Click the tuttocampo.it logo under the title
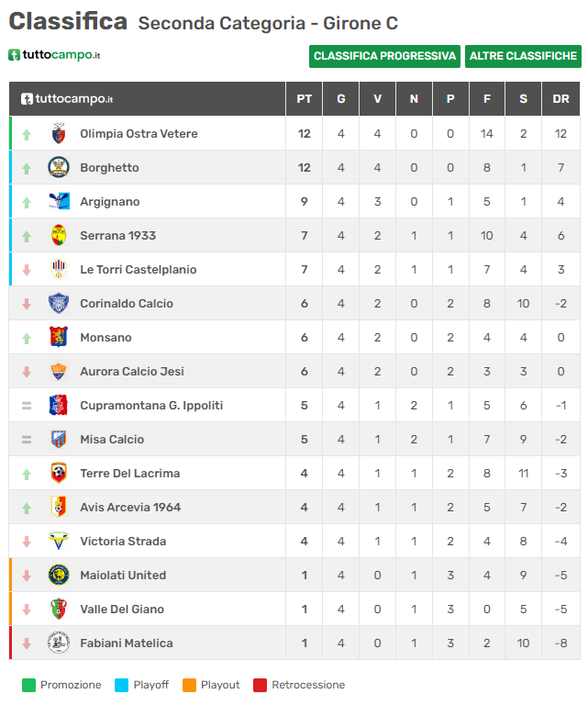The height and width of the screenshot is (705, 588). coord(54,55)
